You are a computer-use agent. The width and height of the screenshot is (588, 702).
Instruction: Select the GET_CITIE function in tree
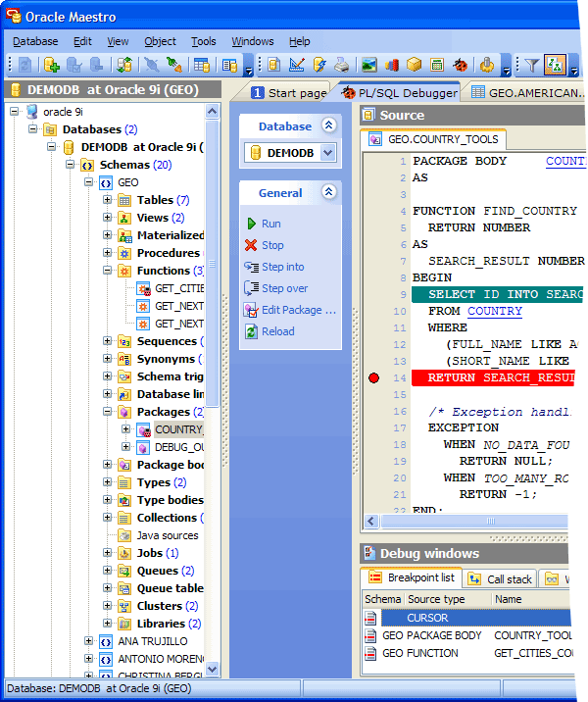click(179, 288)
